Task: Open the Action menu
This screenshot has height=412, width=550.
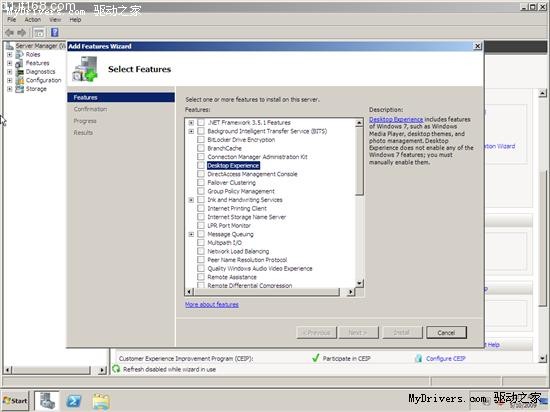Action: tap(33, 20)
